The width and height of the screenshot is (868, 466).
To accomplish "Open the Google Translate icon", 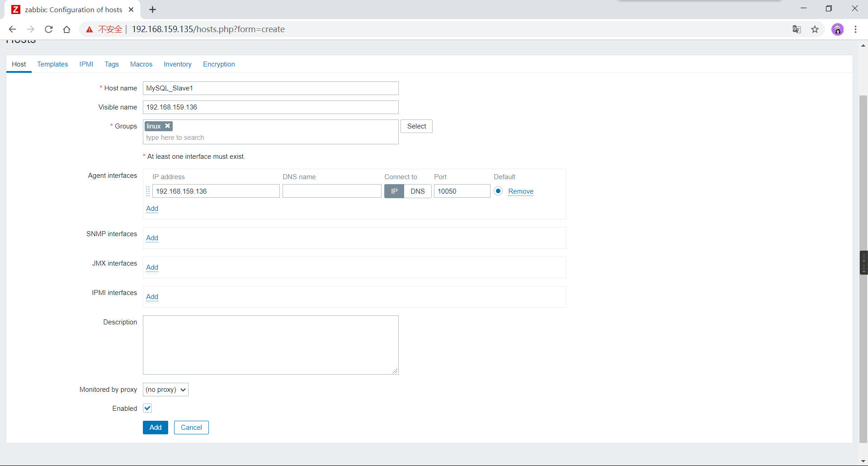I will tap(797, 29).
